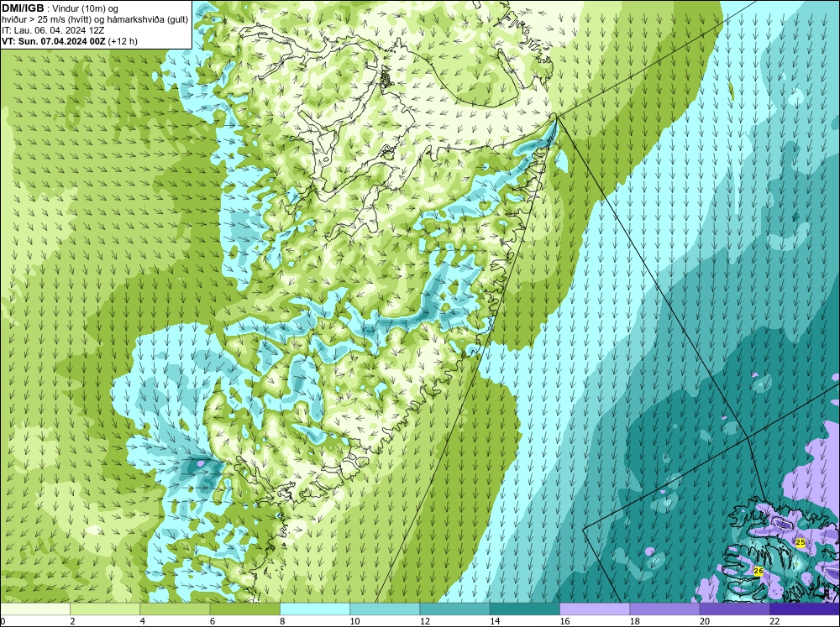Click the 'DMI/IGB' title text
This screenshot has width=840, height=627.
click(23, 8)
